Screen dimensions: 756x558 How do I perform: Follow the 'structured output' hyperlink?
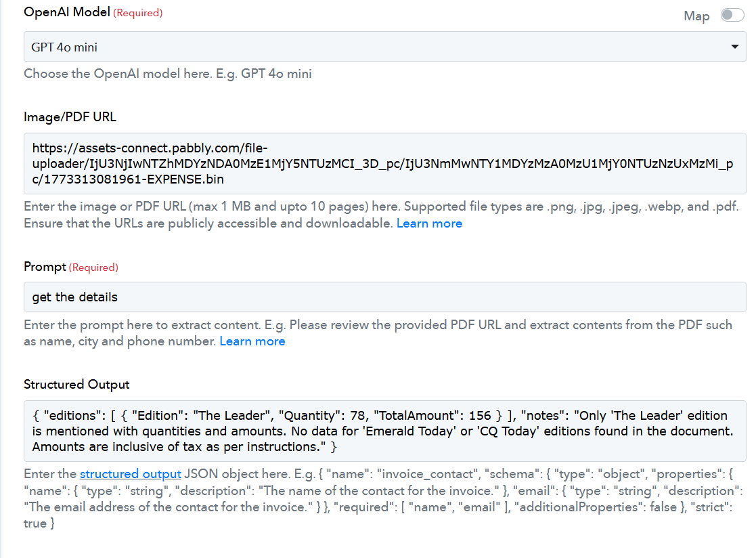(x=131, y=474)
